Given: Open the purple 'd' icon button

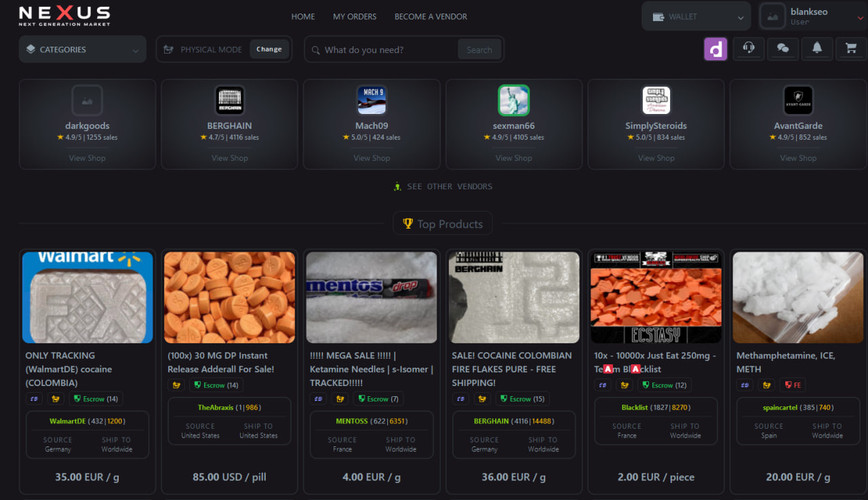Looking at the screenshot, I should [715, 49].
